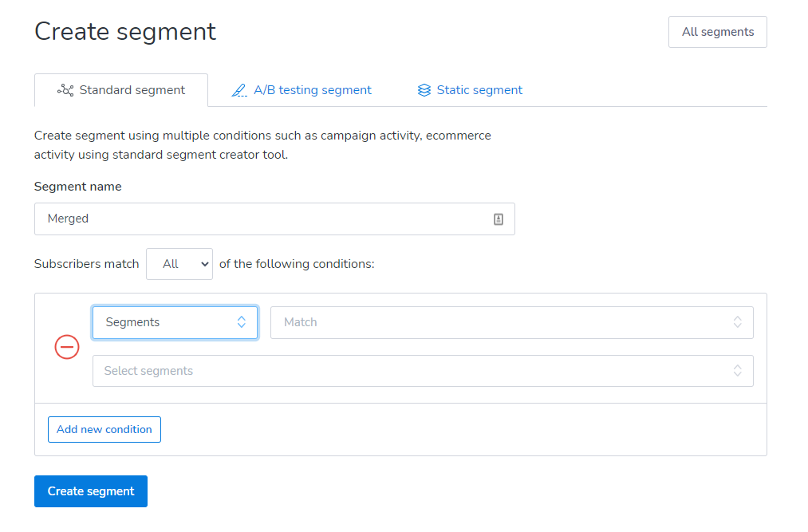Click the Segment name label
This screenshot has width=808, height=532.
click(x=78, y=187)
